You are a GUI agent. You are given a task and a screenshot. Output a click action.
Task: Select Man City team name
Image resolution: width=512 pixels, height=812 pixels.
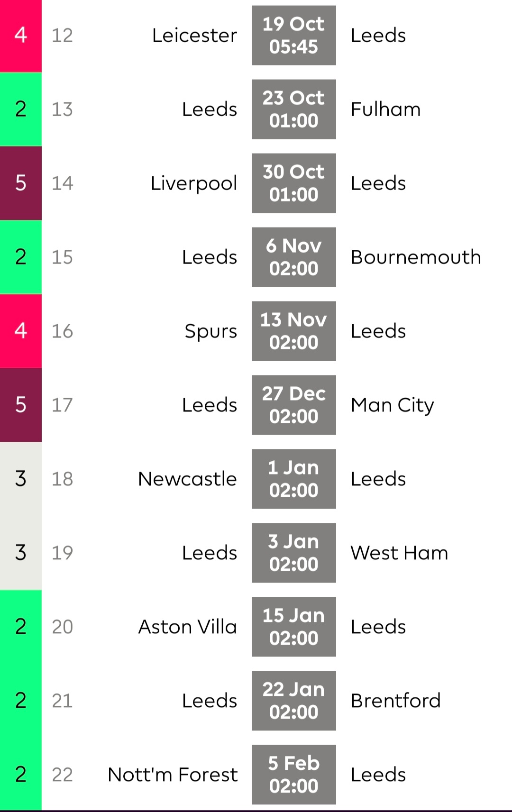pos(392,405)
